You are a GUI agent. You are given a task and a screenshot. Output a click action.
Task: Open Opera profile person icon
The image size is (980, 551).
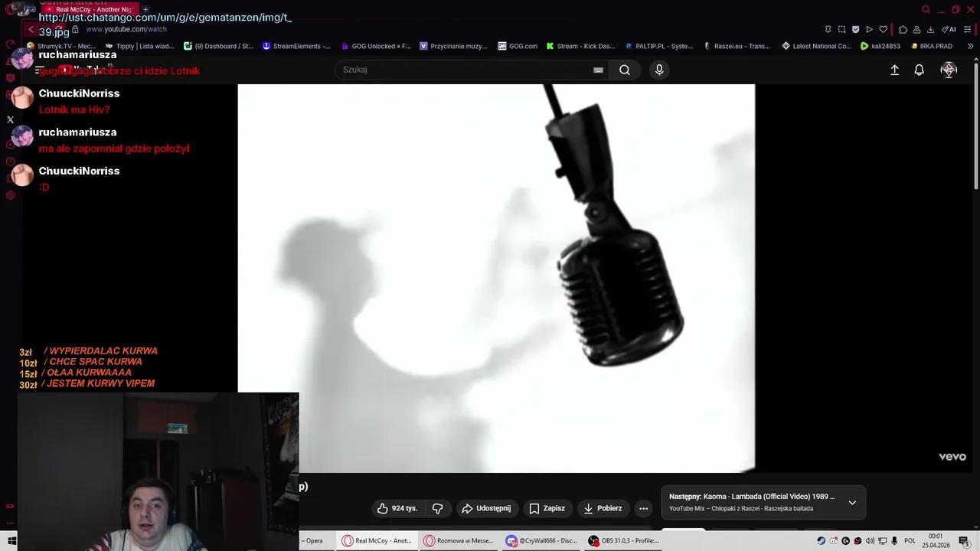coord(916,29)
